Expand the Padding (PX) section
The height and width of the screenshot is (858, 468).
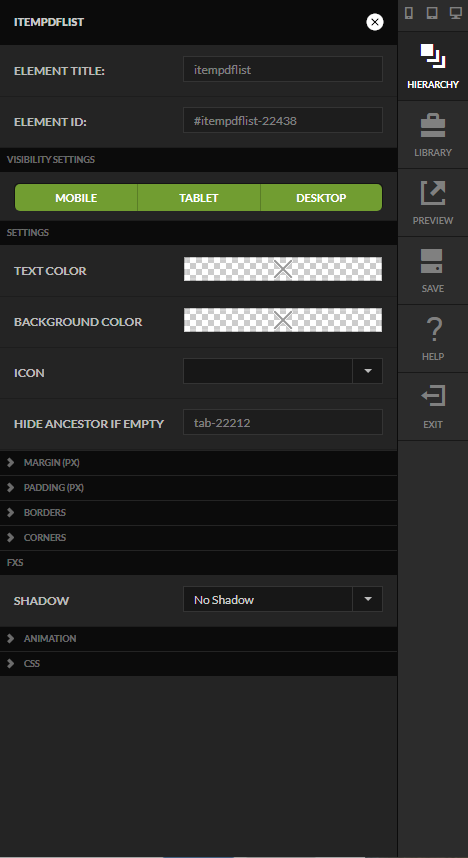click(x=199, y=488)
